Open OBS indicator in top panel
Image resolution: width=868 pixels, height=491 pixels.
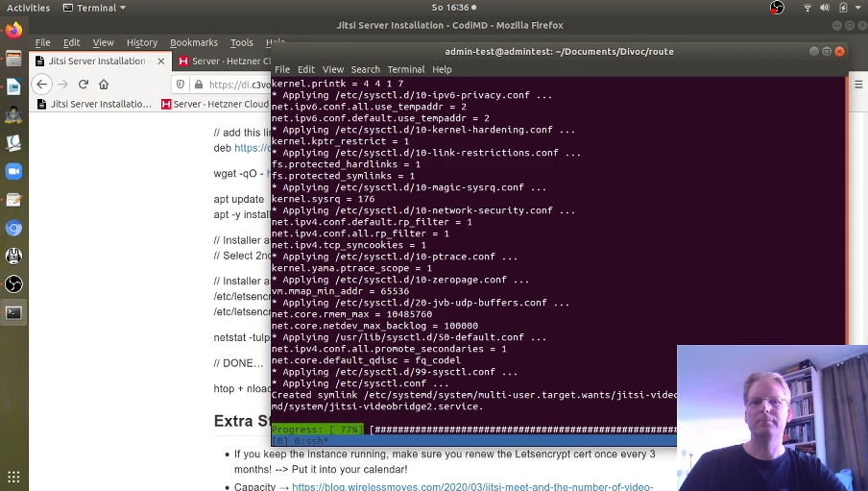(x=777, y=8)
